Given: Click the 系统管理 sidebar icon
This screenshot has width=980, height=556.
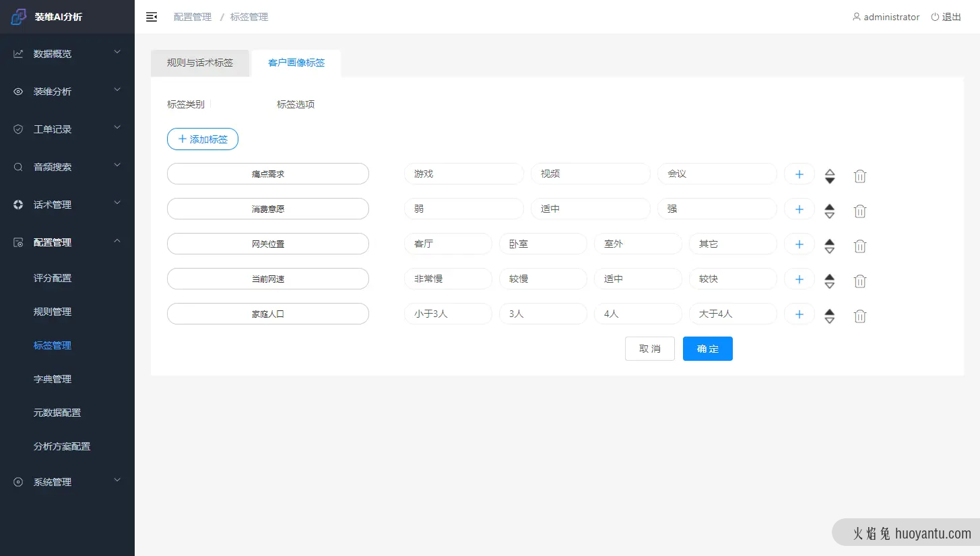Looking at the screenshot, I should coord(18,482).
